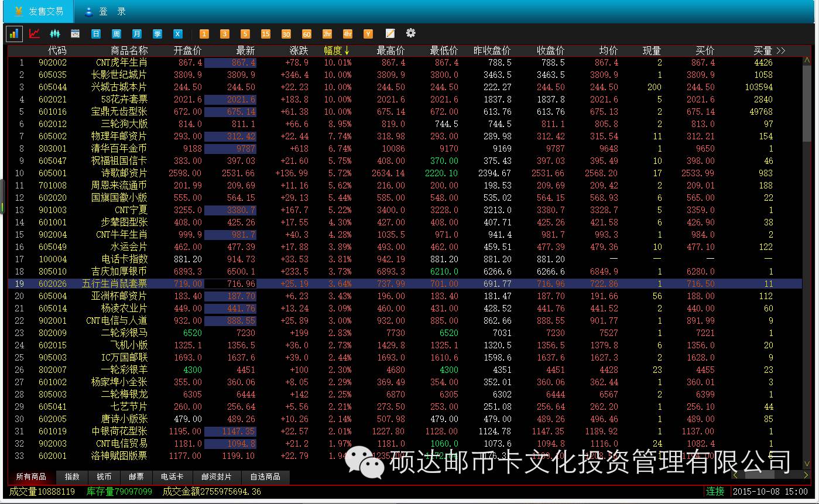Select the 中银荷花型张 row

coord(404,431)
